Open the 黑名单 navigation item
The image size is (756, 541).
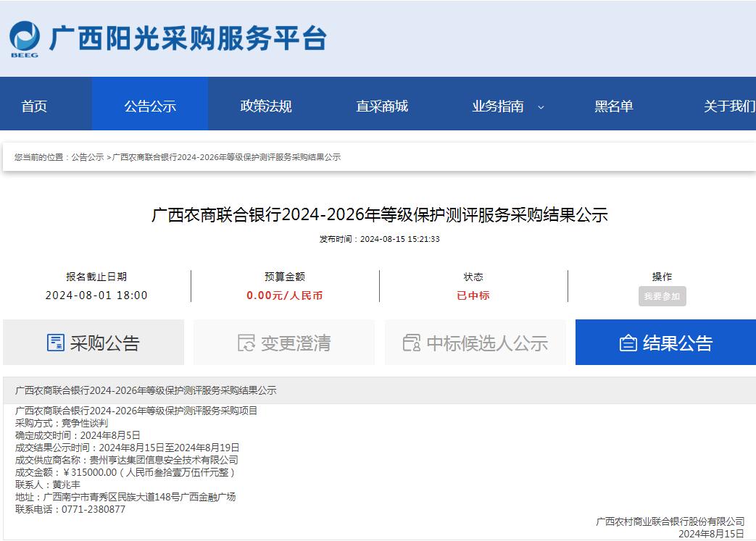614,106
